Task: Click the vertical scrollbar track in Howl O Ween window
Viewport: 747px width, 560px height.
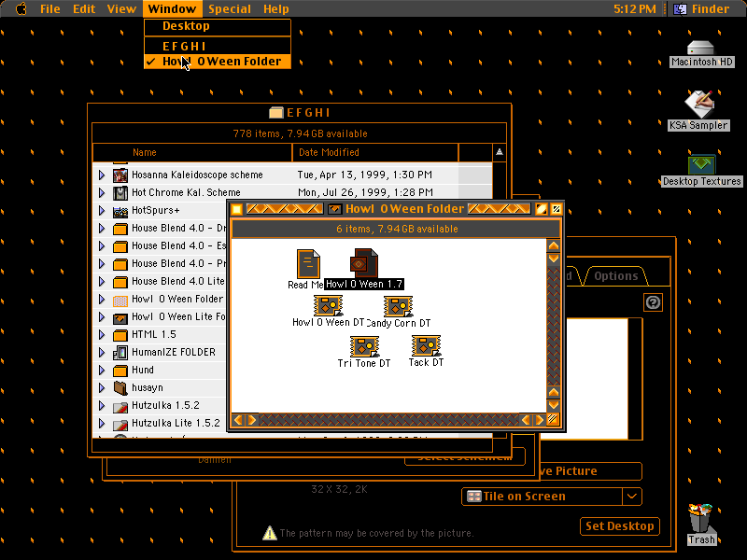Action: [553, 325]
